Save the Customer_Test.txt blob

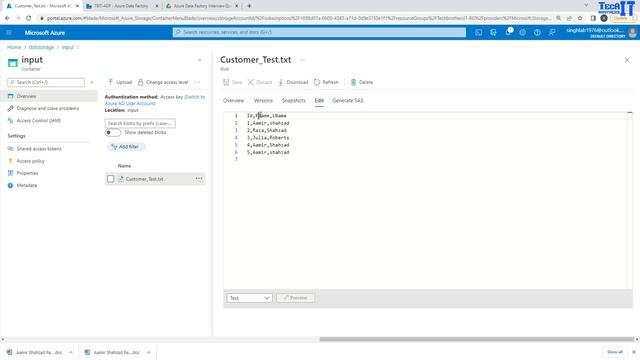point(232,82)
